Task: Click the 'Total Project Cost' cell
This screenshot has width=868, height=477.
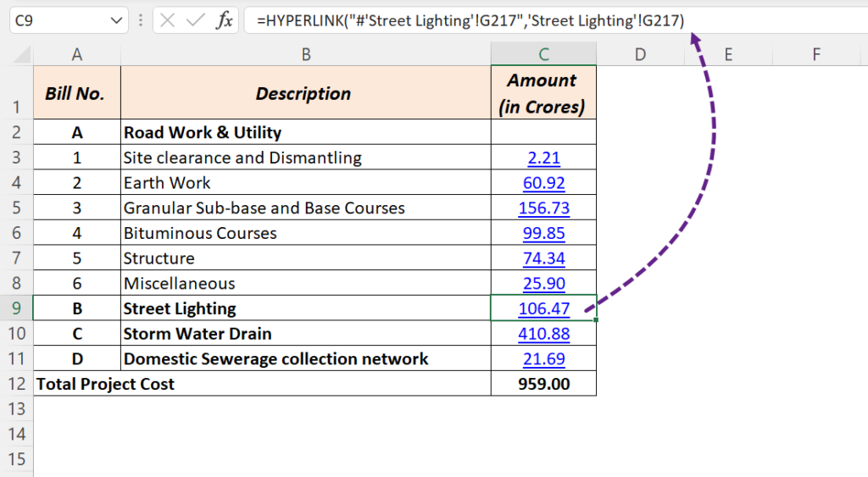Action: tap(263, 384)
